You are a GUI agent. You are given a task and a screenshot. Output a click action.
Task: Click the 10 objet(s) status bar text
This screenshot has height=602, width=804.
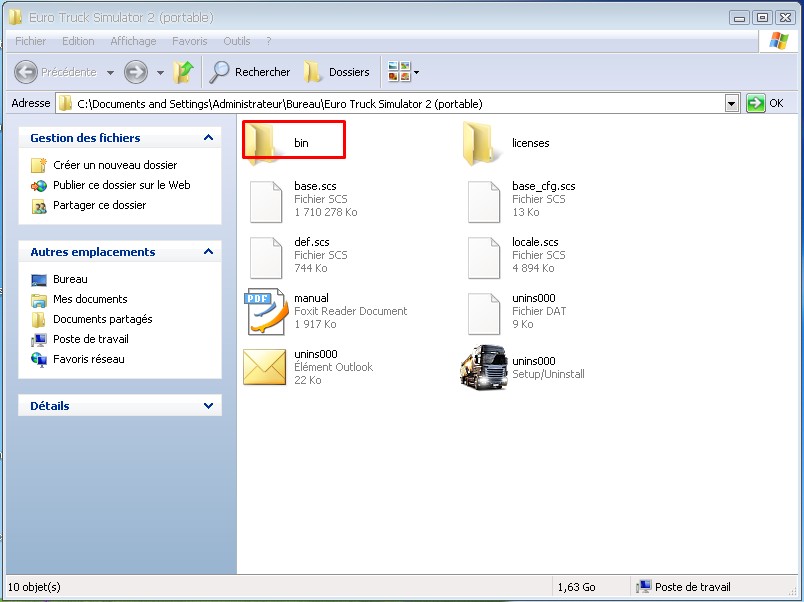[34, 587]
